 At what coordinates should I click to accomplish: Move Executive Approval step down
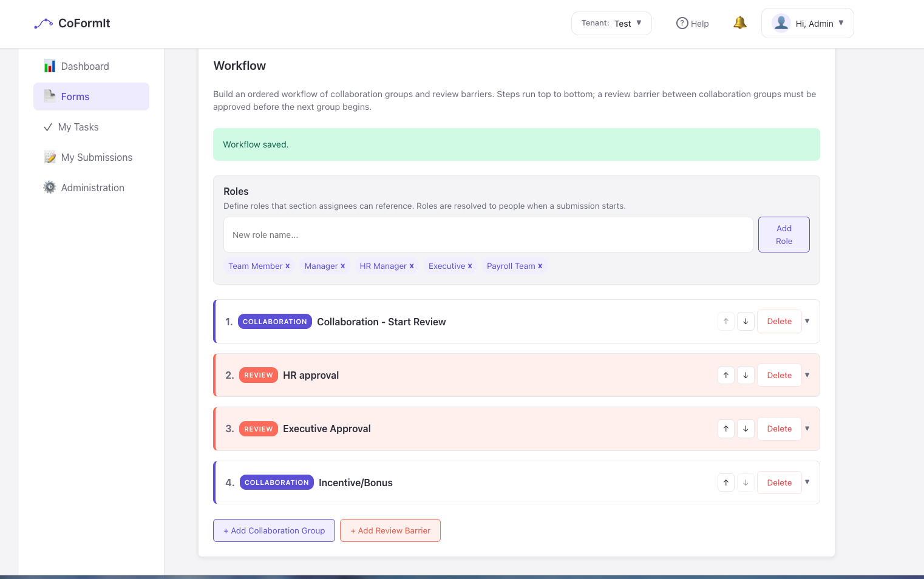tap(746, 428)
